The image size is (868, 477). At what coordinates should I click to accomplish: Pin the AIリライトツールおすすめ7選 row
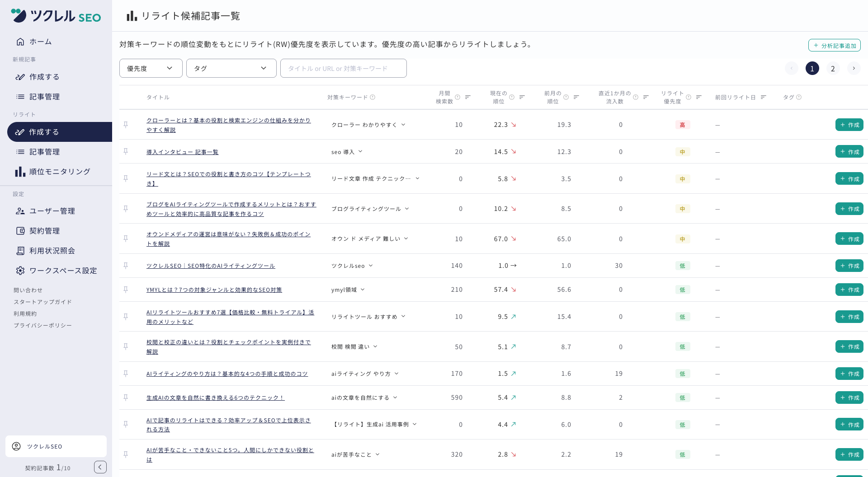click(x=126, y=317)
